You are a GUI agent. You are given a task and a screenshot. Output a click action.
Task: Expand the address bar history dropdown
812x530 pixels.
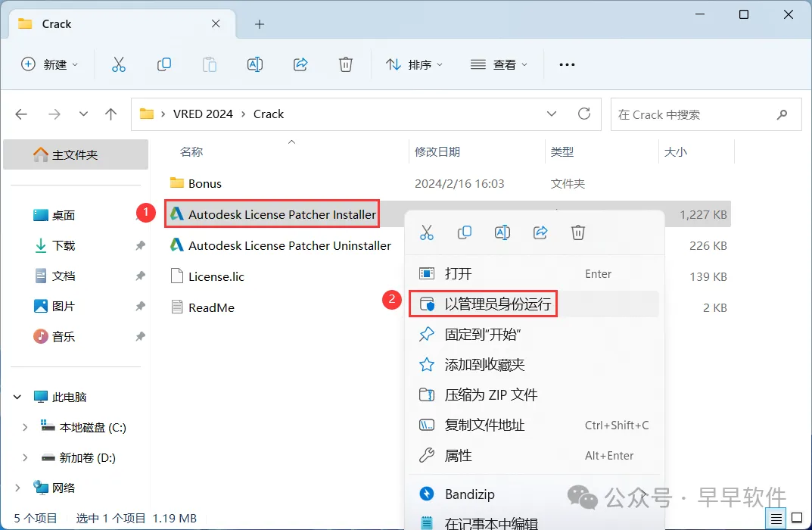pos(552,114)
